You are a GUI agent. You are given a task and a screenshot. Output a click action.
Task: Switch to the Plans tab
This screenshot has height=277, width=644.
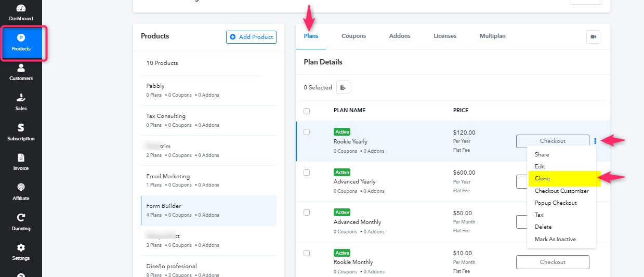pos(311,36)
